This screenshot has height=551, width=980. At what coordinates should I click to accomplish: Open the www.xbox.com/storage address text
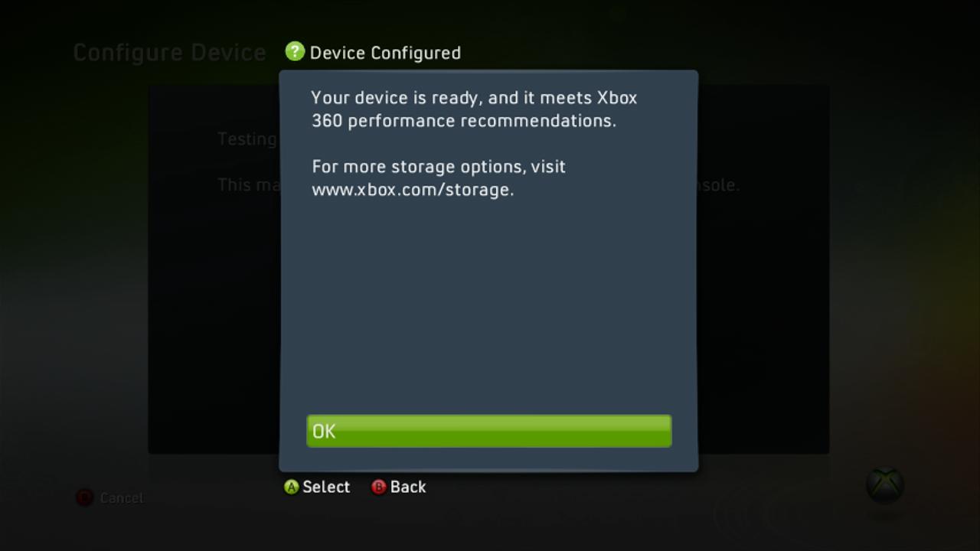click(x=413, y=190)
